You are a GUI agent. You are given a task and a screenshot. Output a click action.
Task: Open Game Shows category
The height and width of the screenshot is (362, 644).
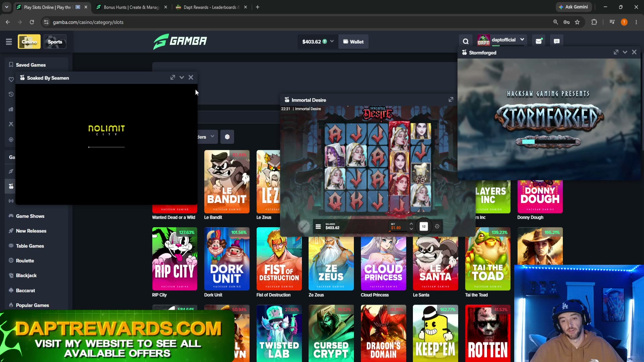(x=30, y=216)
